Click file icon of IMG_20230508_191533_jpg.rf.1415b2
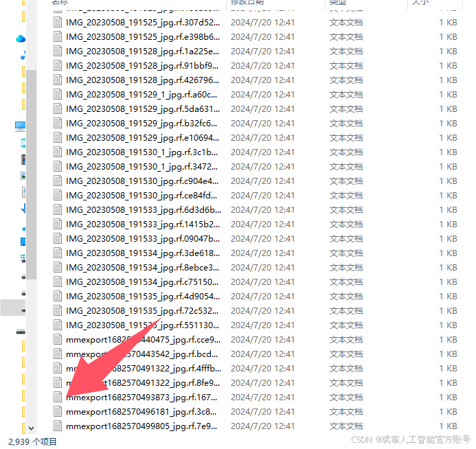 pos(58,224)
